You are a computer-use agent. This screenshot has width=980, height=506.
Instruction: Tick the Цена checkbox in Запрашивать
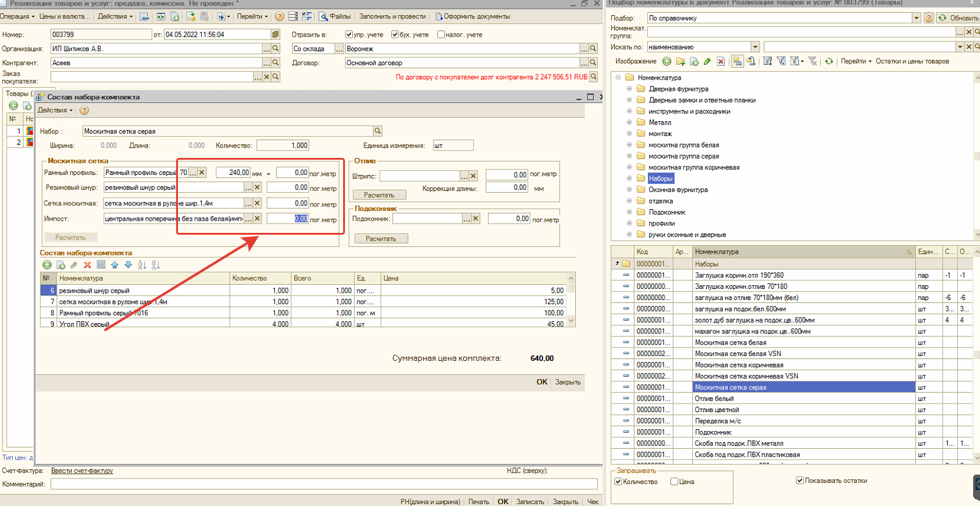674,482
